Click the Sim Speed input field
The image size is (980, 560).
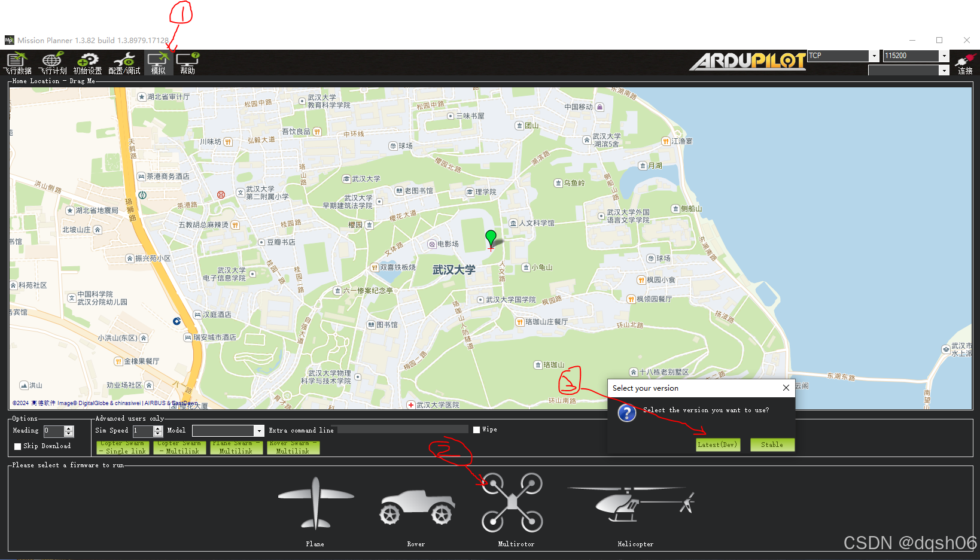tap(143, 431)
